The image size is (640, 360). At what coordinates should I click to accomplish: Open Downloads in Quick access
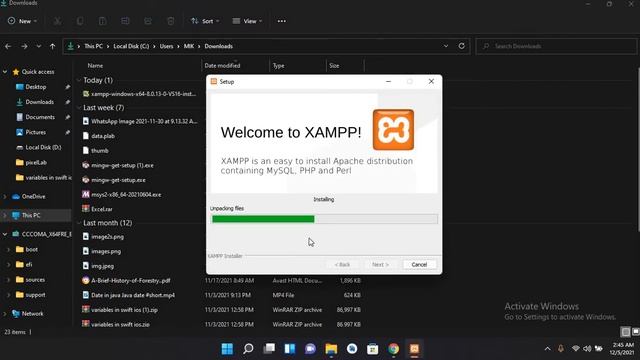tap(40, 102)
